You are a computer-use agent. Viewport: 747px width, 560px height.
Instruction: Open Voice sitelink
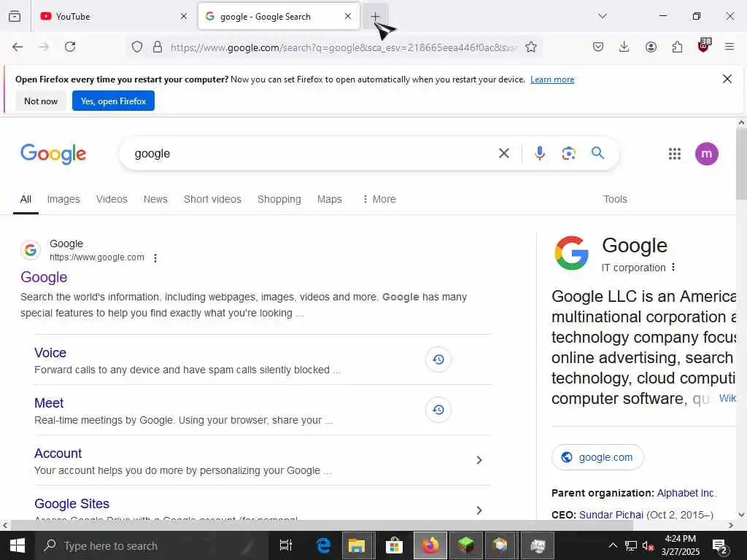pyautogui.click(x=50, y=353)
